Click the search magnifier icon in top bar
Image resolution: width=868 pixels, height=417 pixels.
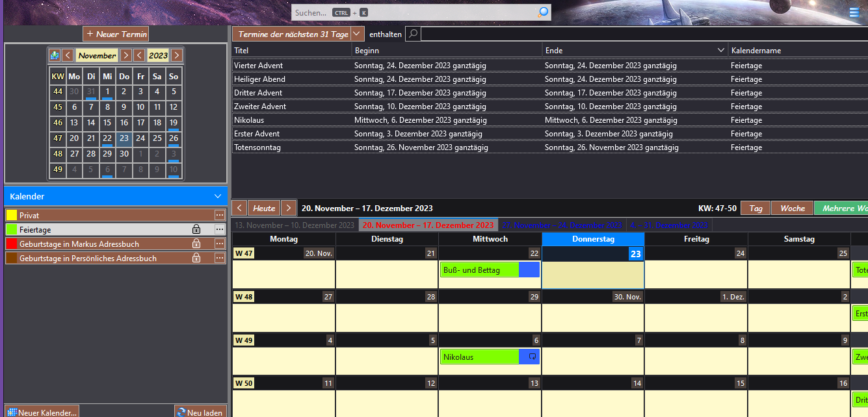click(543, 12)
